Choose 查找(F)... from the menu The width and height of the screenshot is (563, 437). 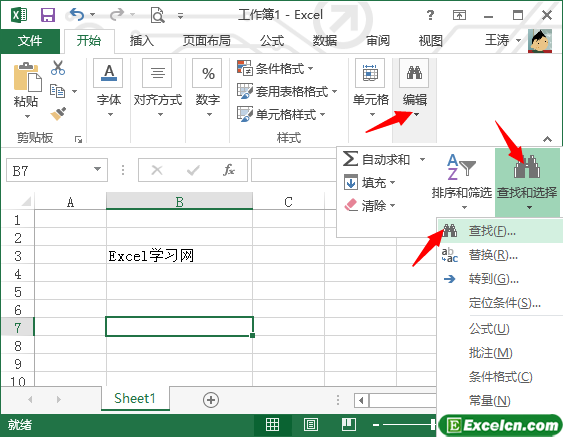point(500,231)
